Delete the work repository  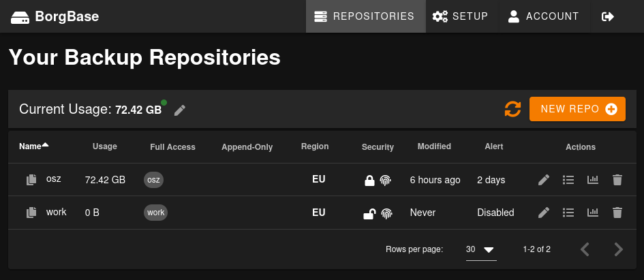617,213
